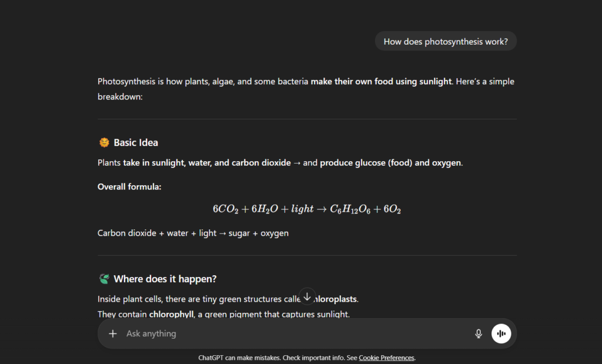Start dictation with the microphone icon
Viewport: 602px width, 364px height.
click(479, 334)
